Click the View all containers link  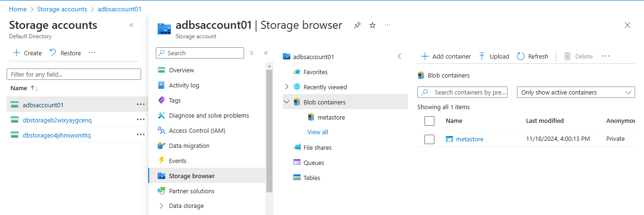318,132
